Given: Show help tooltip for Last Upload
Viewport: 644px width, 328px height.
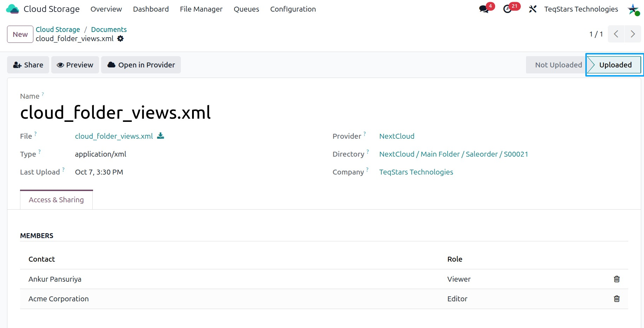Looking at the screenshot, I should 63,170.
